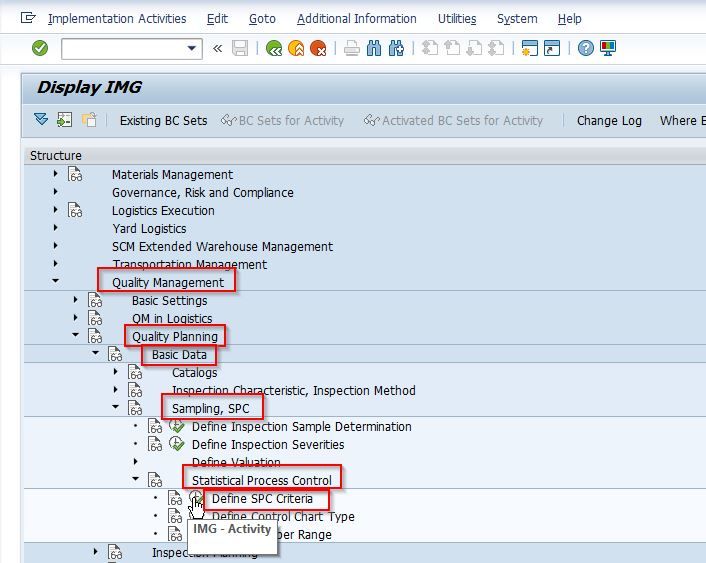Expand the Yard Logistics node
The image size is (706, 563).
[55, 227]
